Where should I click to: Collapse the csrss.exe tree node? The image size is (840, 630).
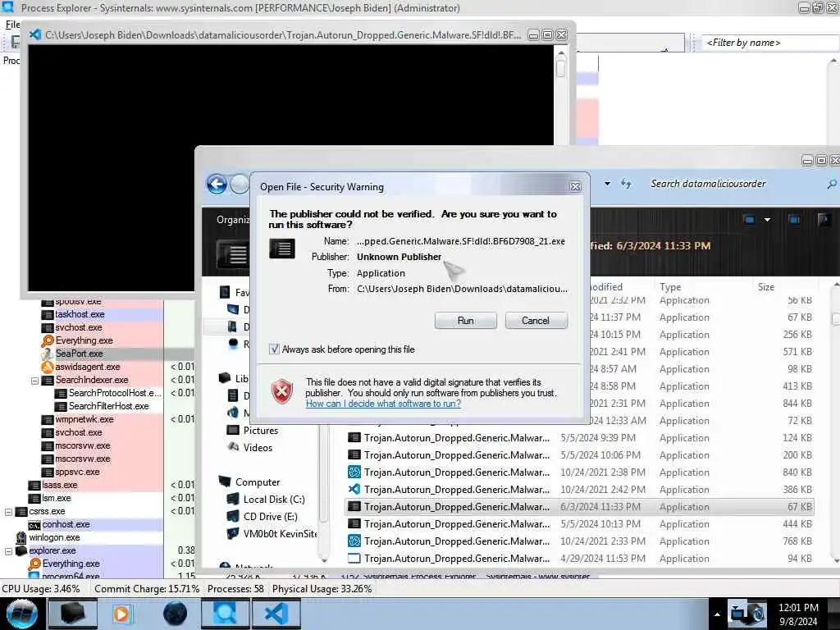click(8, 512)
